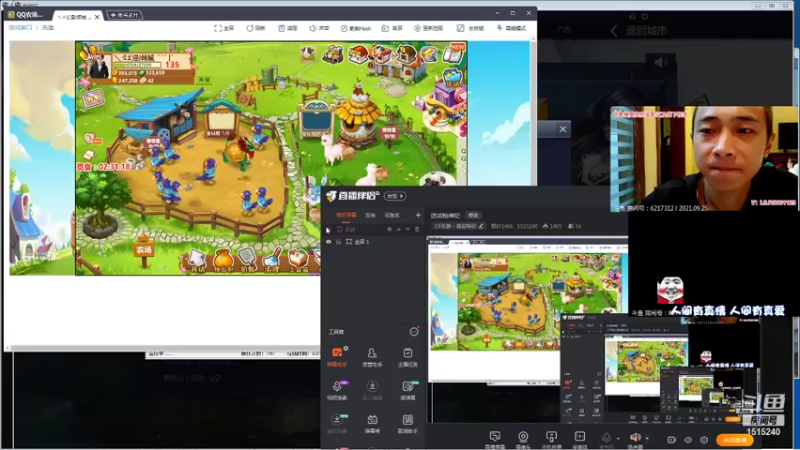This screenshot has height=450, width=800.
Task: Open the seed bag item in farm toolbar
Action: [x=223, y=260]
